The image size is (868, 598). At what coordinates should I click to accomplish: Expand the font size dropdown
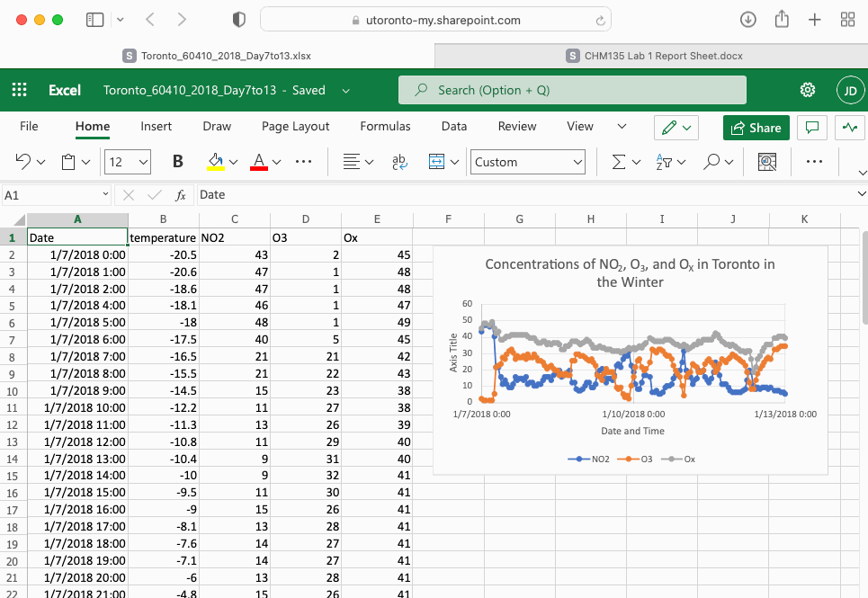coord(143,163)
